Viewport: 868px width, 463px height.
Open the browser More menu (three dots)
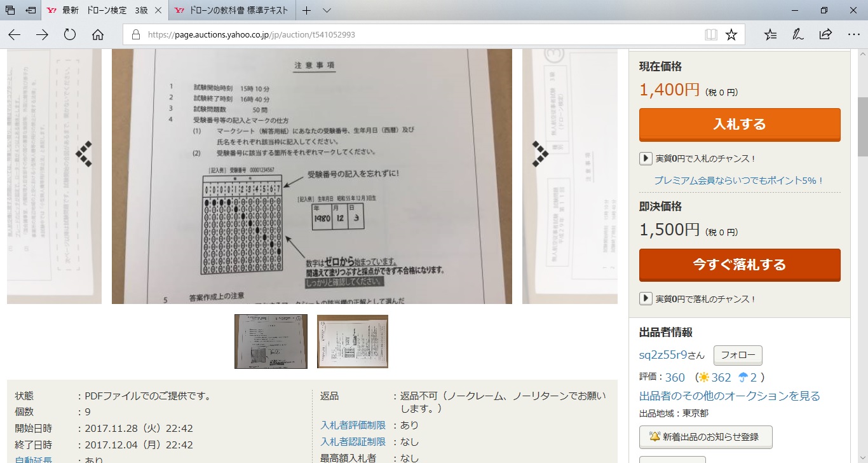point(853,34)
